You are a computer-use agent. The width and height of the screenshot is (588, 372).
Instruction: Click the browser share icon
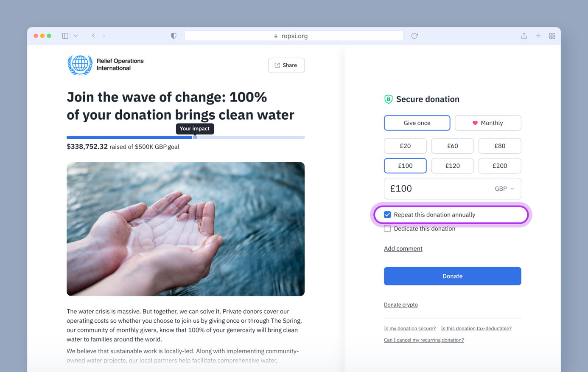point(524,36)
